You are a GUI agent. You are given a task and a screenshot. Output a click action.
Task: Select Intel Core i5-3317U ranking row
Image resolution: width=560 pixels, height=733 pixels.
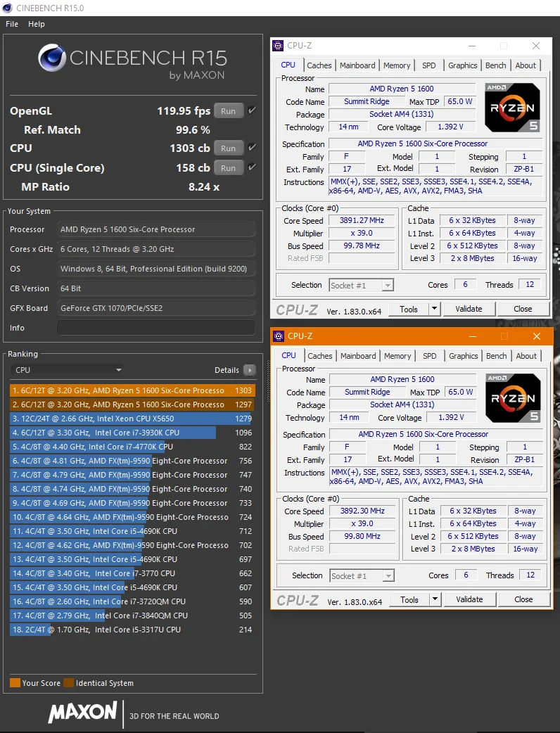pos(132,629)
